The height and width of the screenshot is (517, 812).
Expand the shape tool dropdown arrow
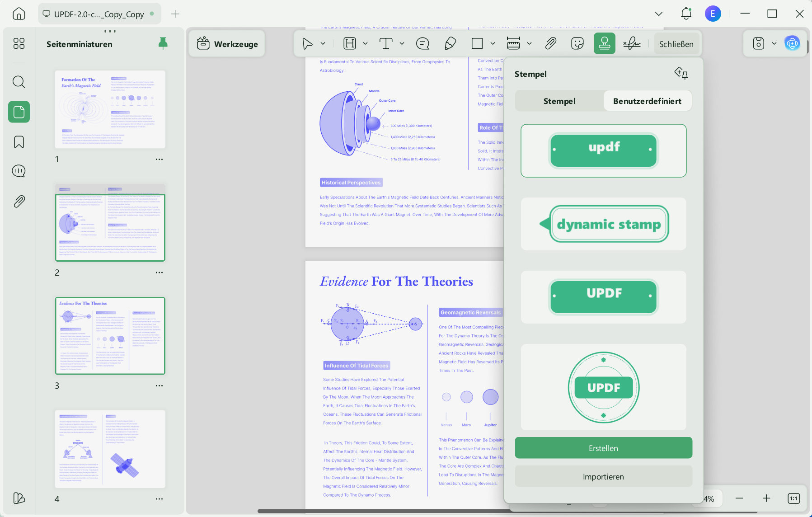(493, 43)
